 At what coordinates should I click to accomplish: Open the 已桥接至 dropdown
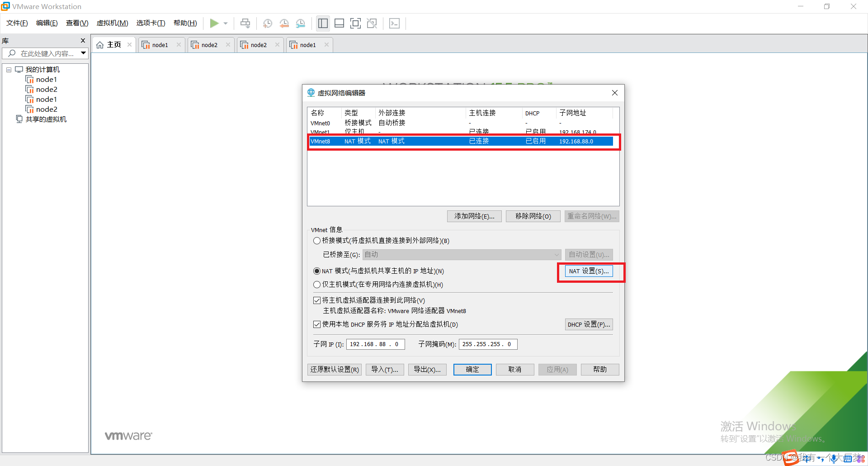coord(462,255)
